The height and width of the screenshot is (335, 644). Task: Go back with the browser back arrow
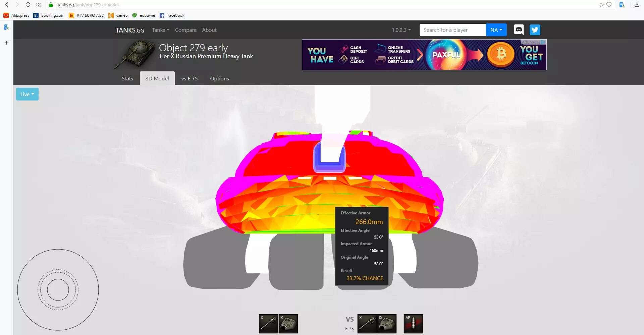pyautogui.click(x=6, y=5)
